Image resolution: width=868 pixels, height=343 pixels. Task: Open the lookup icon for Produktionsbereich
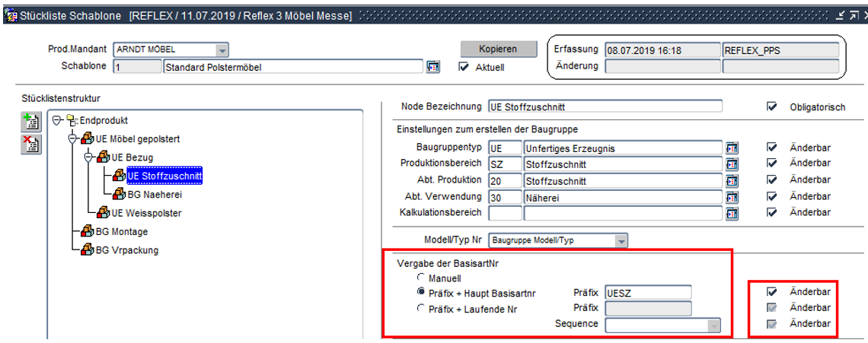[x=732, y=164]
